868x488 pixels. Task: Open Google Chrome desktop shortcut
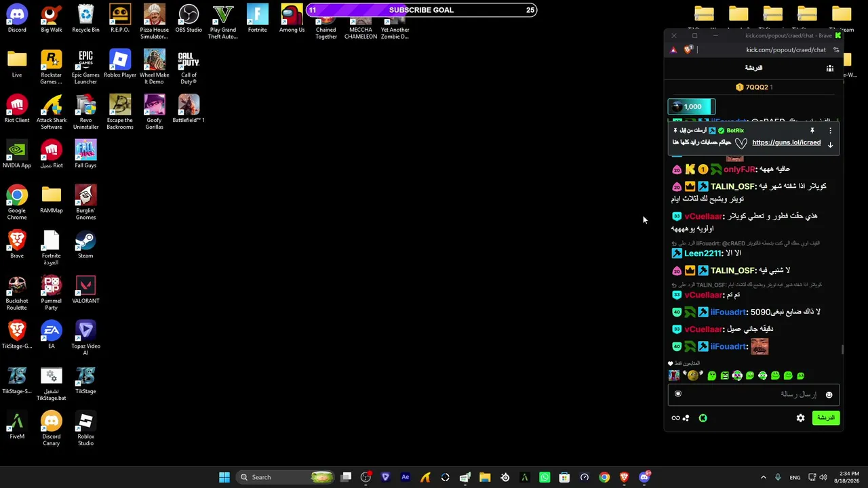[x=17, y=202]
